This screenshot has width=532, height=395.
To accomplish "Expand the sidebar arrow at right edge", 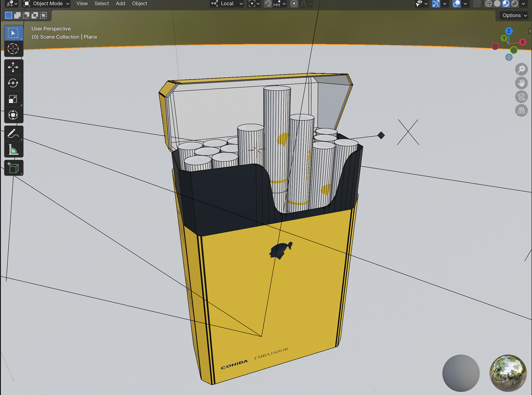I will click(x=530, y=31).
